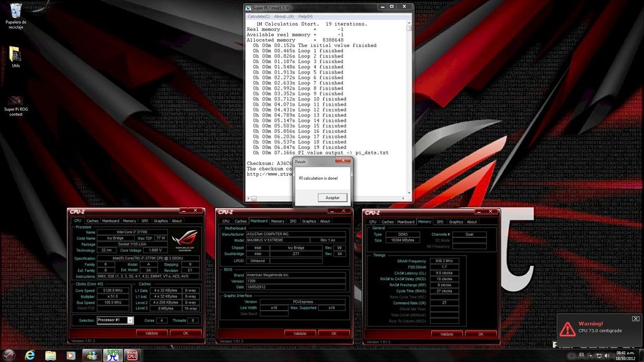
Task: Click Validate in left CPU-Z window
Action: pyautogui.click(x=151, y=333)
